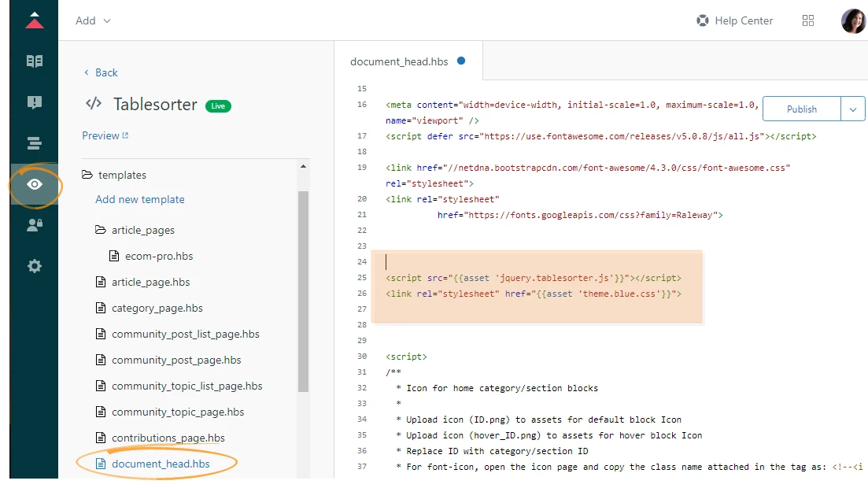Open the Help Center link
The image size is (868, 488).
(734, 20)
